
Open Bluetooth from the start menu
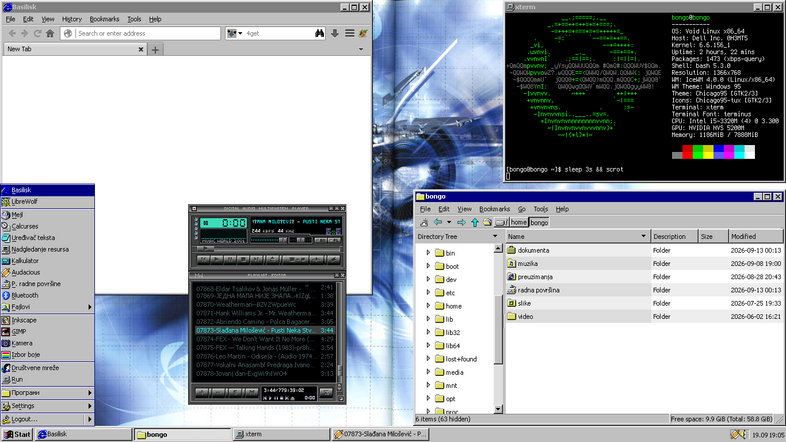(47, 295)
